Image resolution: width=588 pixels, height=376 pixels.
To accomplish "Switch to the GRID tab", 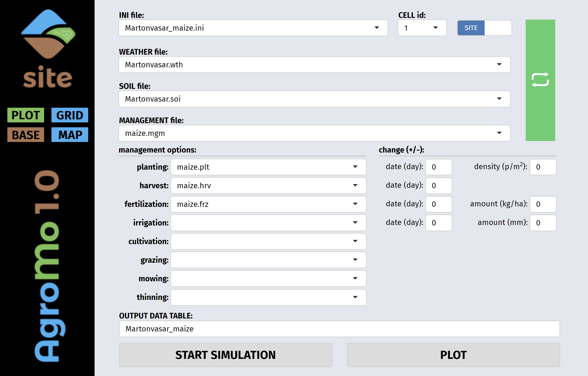I will (70, 115).
